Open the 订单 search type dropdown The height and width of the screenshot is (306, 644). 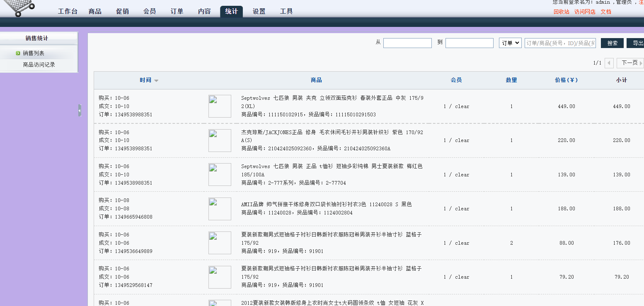pyautogui.click(x=510, y=43)
